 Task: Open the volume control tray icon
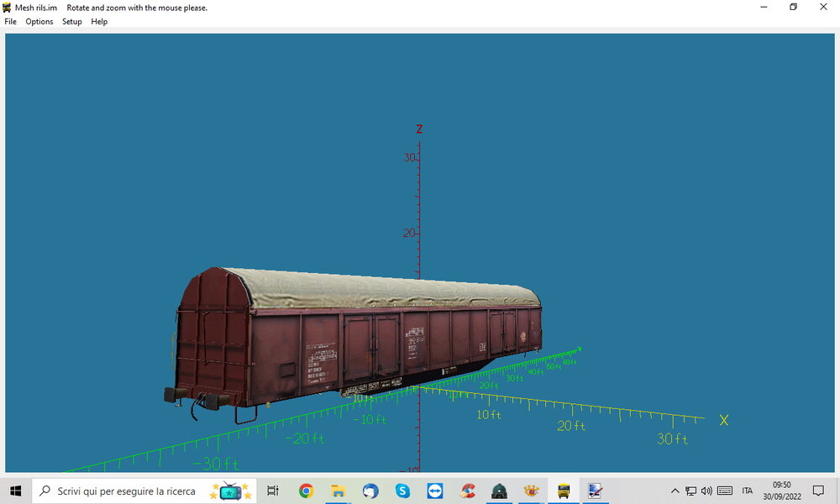coord(706,491)
